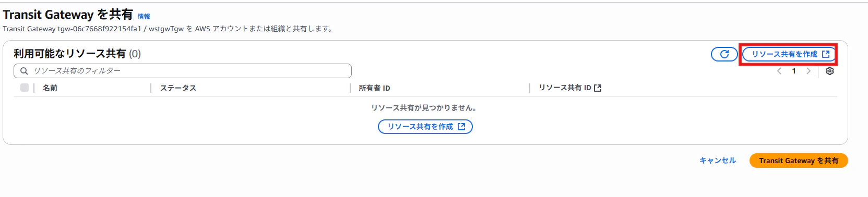Click the 所有者 ID column header
Viewport: 868px width, 197px height.
tap(374, 88)
